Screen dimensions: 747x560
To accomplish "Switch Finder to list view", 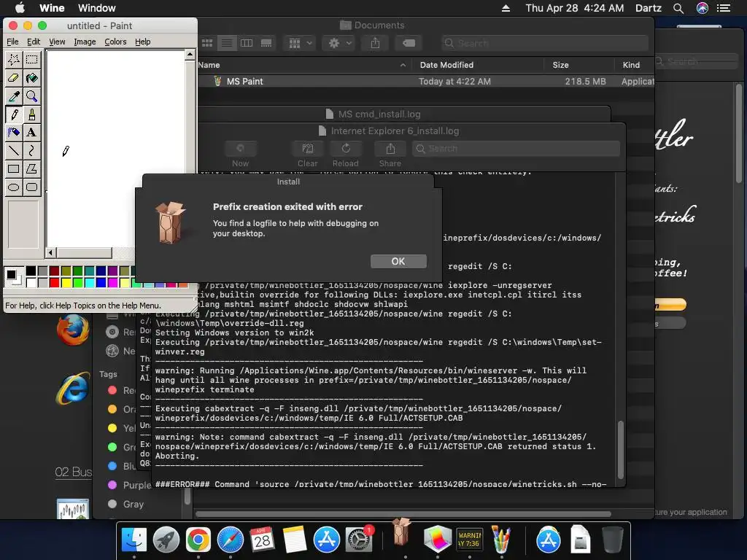I will pyautogui.click(x=227, y=43).
